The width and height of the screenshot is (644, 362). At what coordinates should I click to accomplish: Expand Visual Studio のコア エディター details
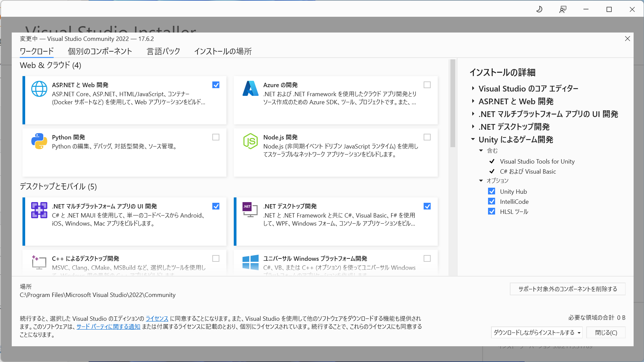(x=473, y=88)
